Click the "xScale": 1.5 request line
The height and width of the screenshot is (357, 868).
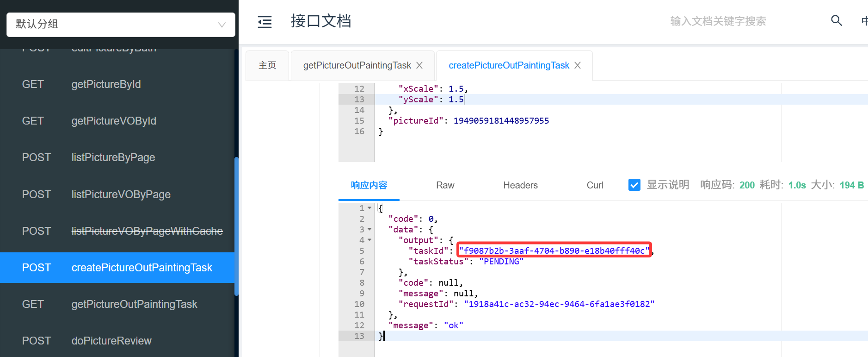pos(433,89)
